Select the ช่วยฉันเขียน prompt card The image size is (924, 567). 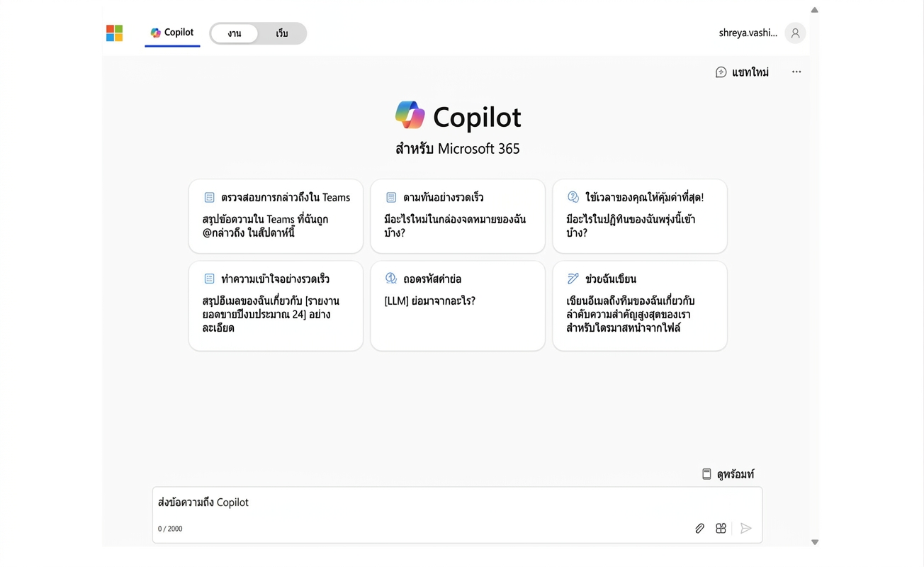640,305
